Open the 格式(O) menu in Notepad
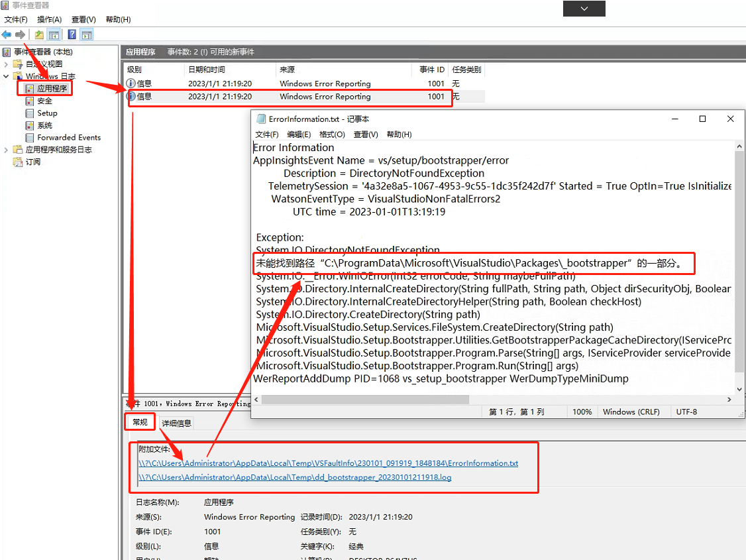 [332, 135]
